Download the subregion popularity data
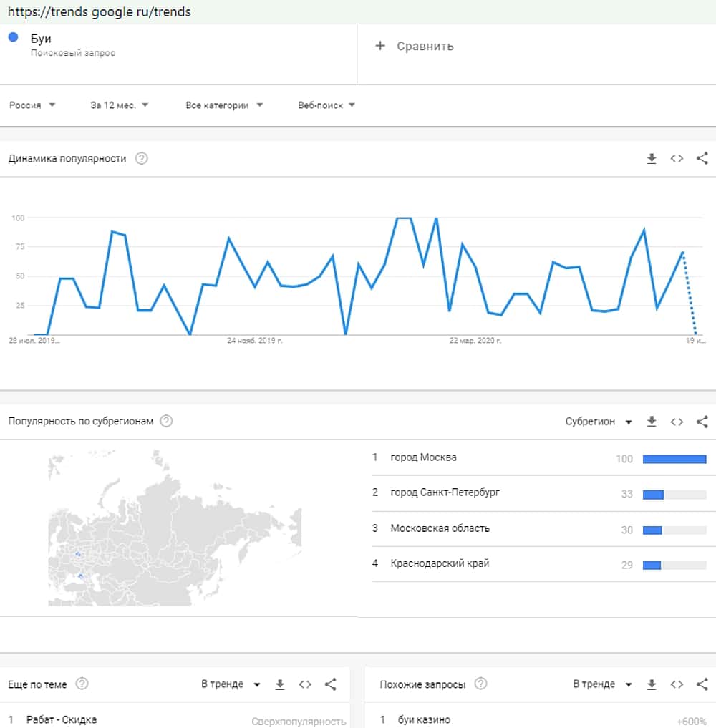 tap(652, 422)
